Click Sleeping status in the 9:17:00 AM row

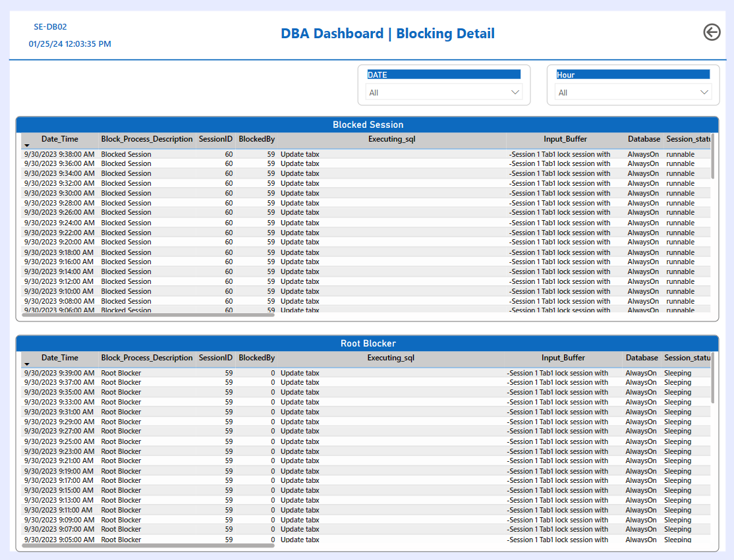677,480
